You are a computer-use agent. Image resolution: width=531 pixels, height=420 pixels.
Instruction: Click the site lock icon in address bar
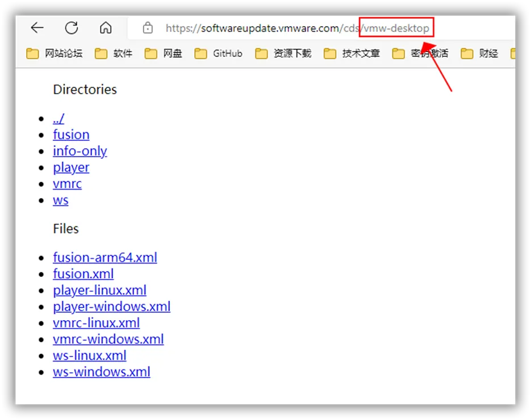(148, 28)
